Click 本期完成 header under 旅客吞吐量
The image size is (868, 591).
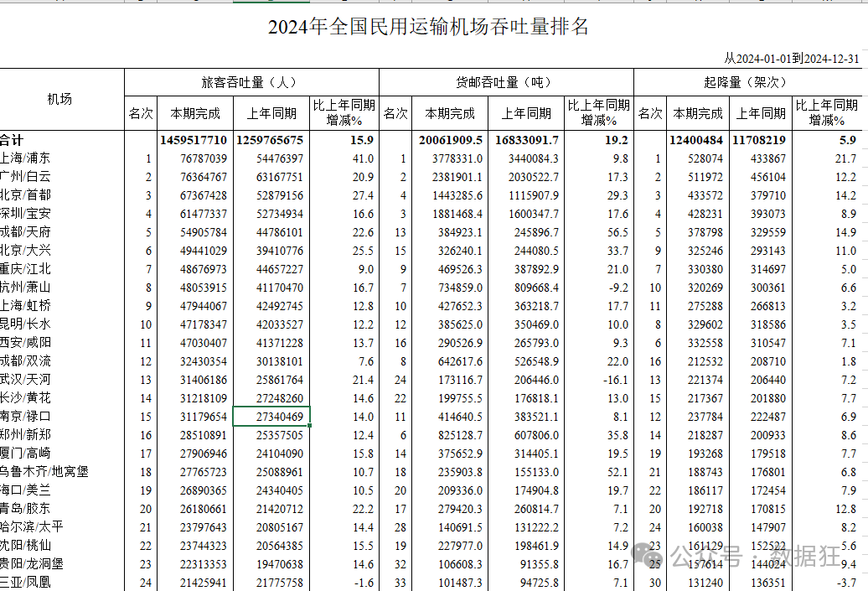tap(195, 113)
